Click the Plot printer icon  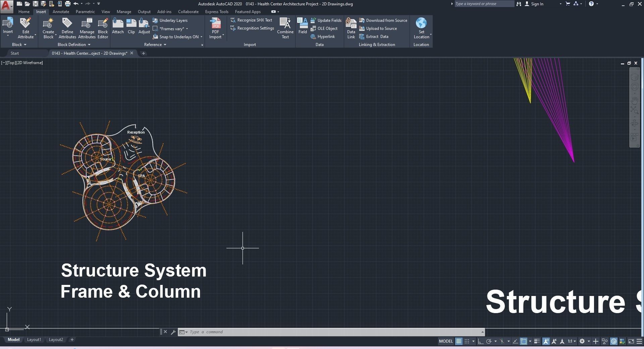pyautogui.click(x=68, y=4)
